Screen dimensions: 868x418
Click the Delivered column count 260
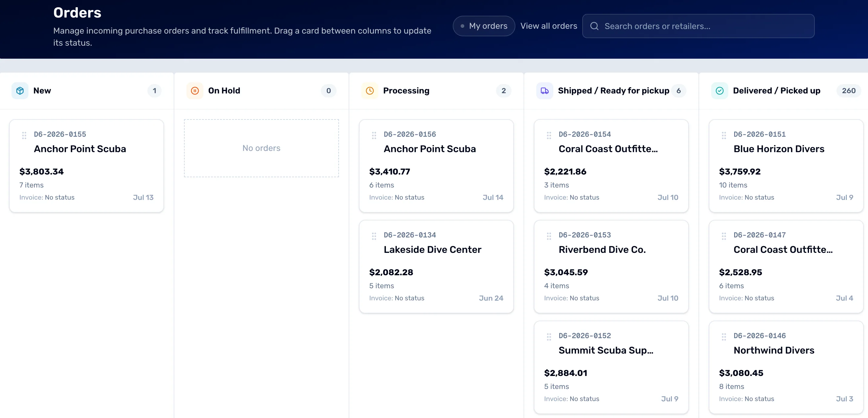pos(848,91)
